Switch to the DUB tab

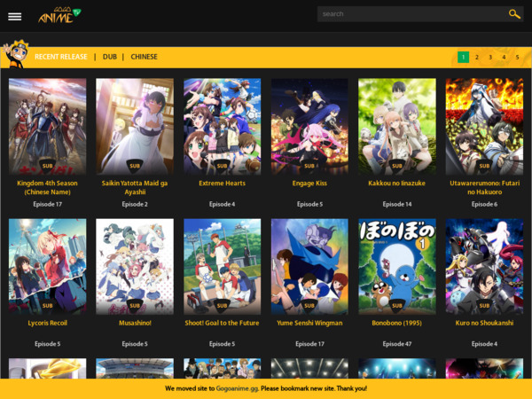110,57
